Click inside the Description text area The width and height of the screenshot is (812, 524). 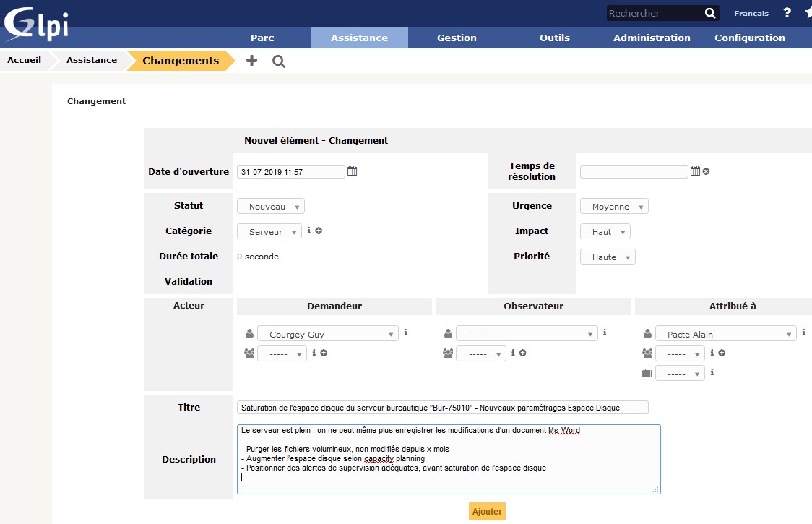pos(449,459)
